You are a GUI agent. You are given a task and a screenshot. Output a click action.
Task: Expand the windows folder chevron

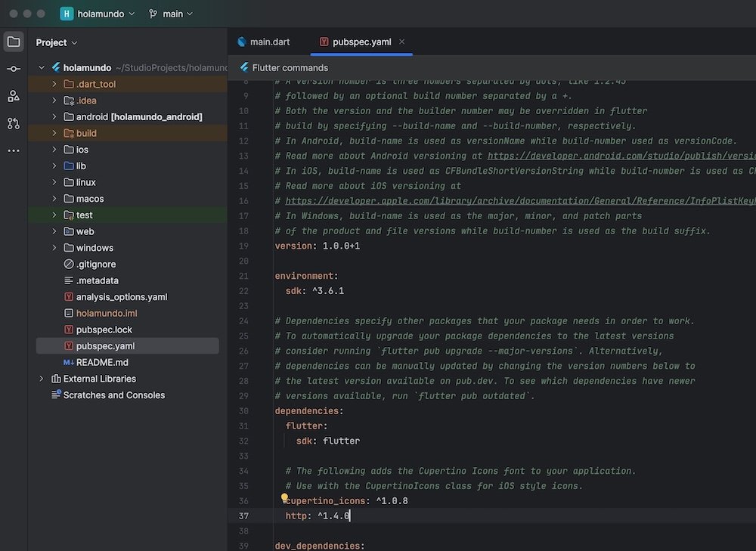(54, 248)
